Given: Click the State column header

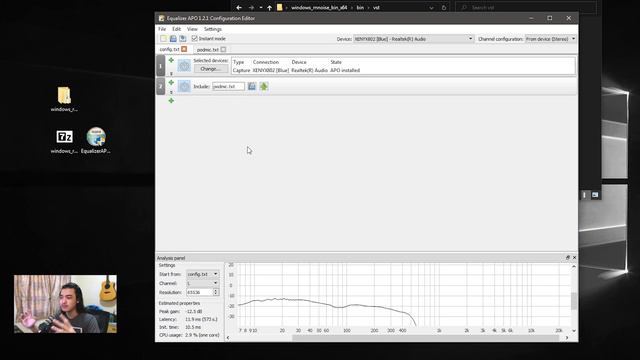Looking at the screenshot, I should (336, 62).
